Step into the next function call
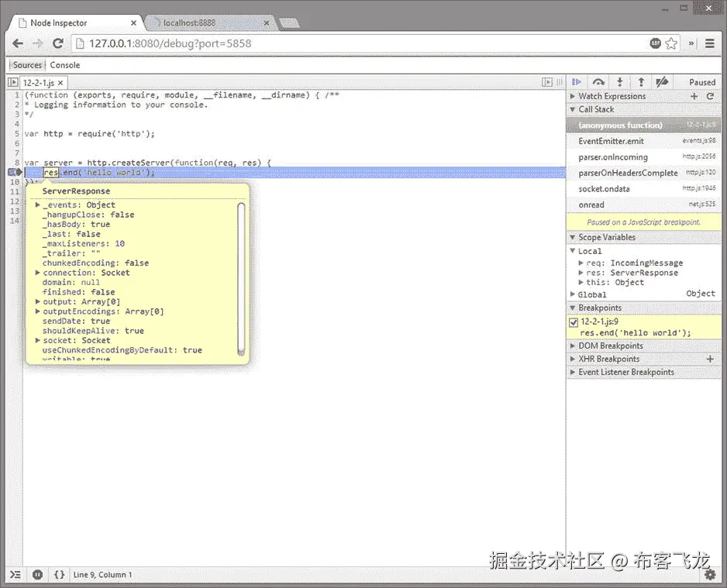Screen dimensions: 727x588 (619, 82)
